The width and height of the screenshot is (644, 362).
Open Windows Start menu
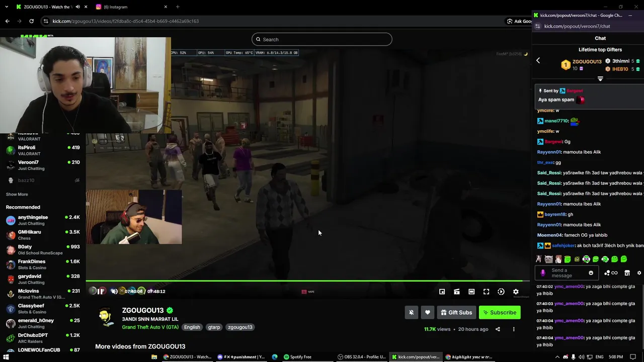click(7, 357)
